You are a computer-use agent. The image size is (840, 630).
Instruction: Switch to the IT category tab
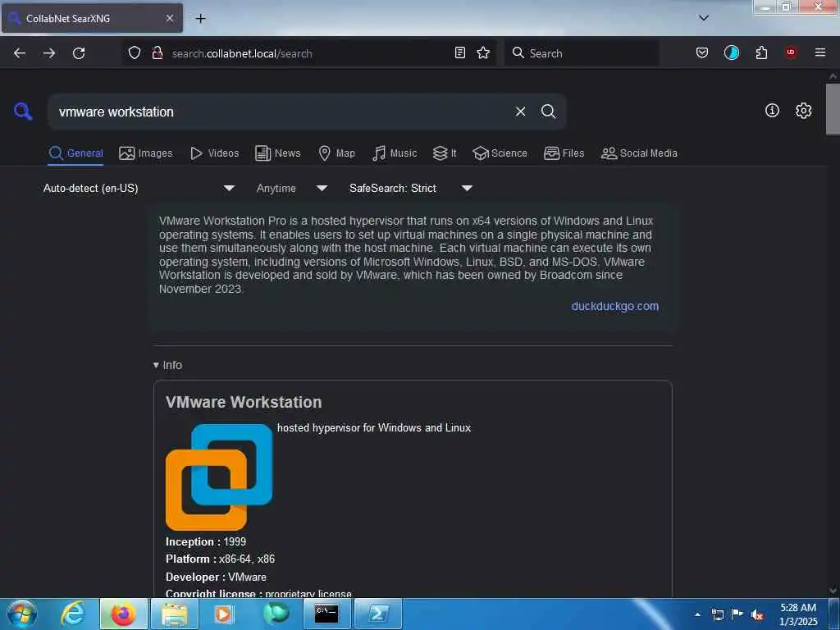click(x=445, y=153)
